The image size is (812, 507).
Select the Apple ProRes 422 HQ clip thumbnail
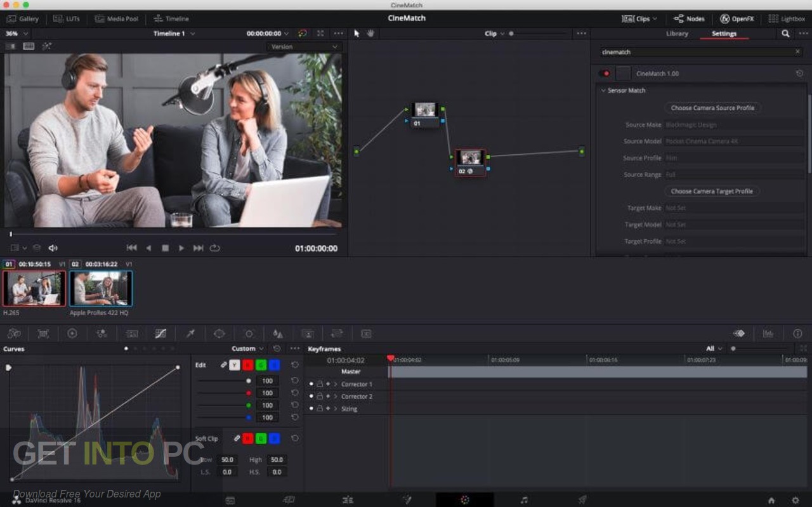101,289
